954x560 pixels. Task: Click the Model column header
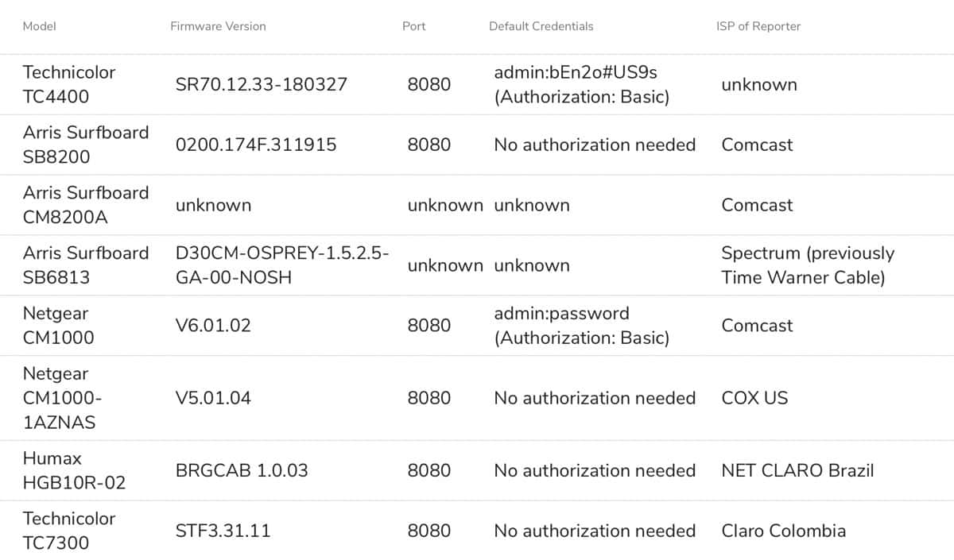tap(39, 26)
